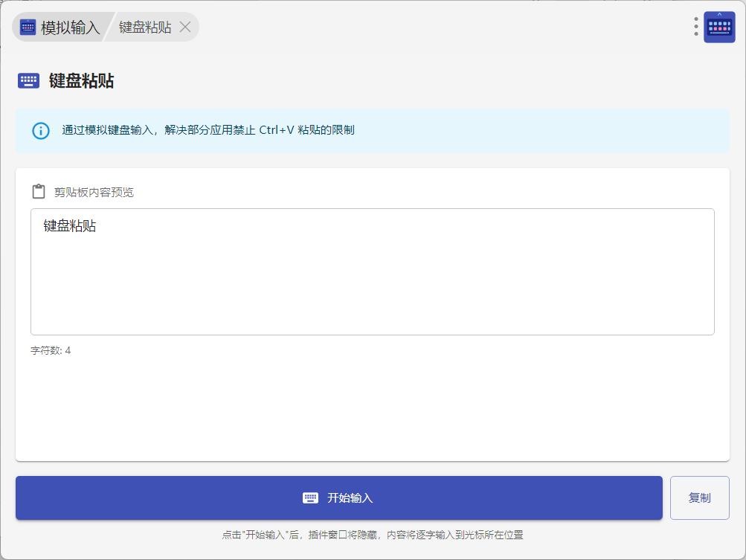Click the Ctrl+V restriction info banner text
The height and width of the screenshot is (560, 746).
point(208,130)
